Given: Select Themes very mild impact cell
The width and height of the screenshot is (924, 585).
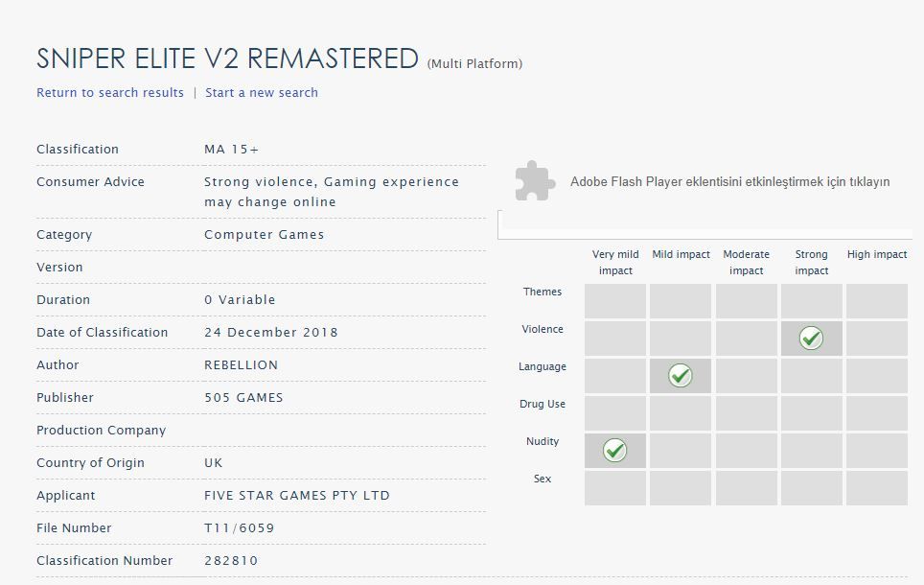Looking at the screenshot, I should [x=615, y=301].
